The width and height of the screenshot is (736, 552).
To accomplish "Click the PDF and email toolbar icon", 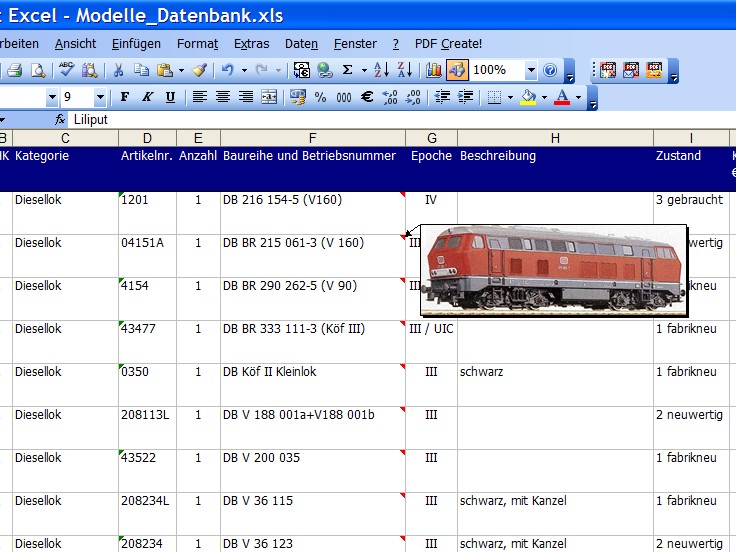I will pyautogui.click(x=631, y=70).
